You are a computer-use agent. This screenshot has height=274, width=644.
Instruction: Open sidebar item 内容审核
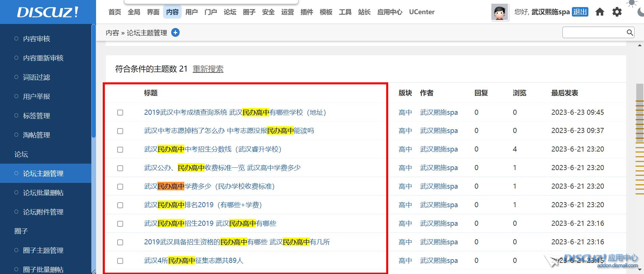point(36,39)
